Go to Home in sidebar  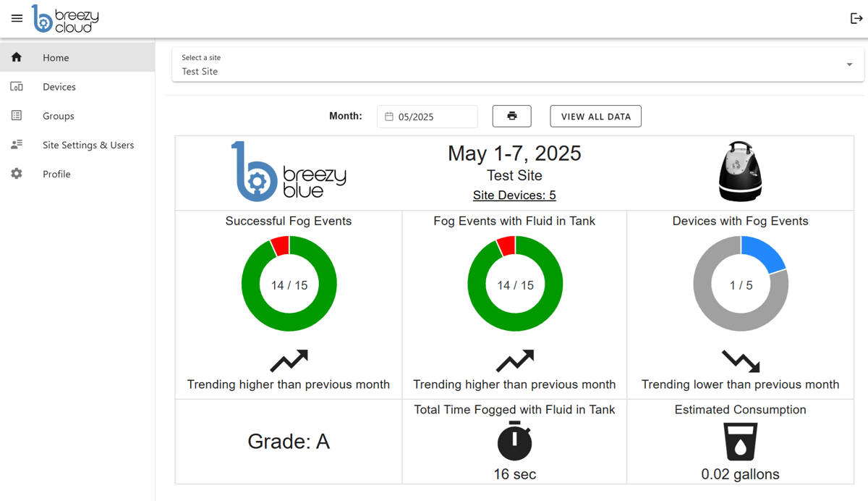[56, 58]
